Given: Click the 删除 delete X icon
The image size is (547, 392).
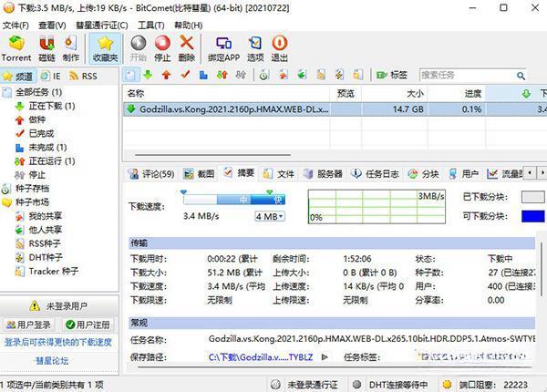Looking at the screenshot, I should pos(187,45).
